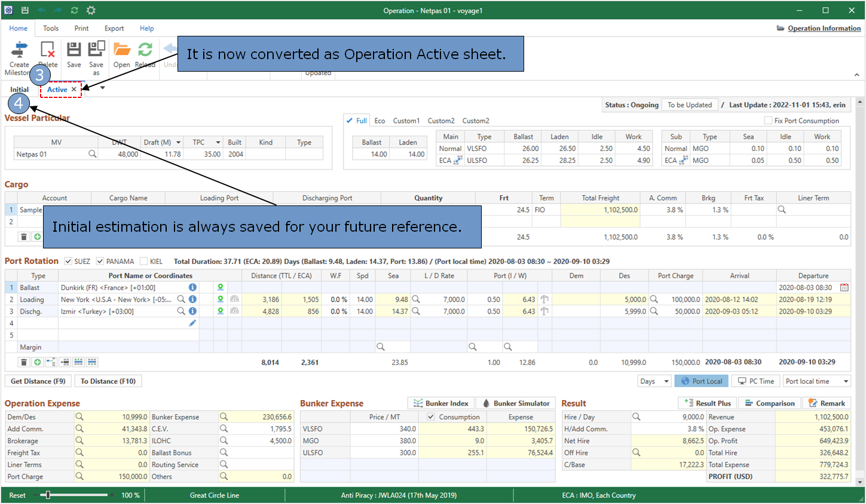Image resolution: width=866 pixels, height=504 pixels.
Task: Open the Operation Information link
Action: click(x=824, y=28)
